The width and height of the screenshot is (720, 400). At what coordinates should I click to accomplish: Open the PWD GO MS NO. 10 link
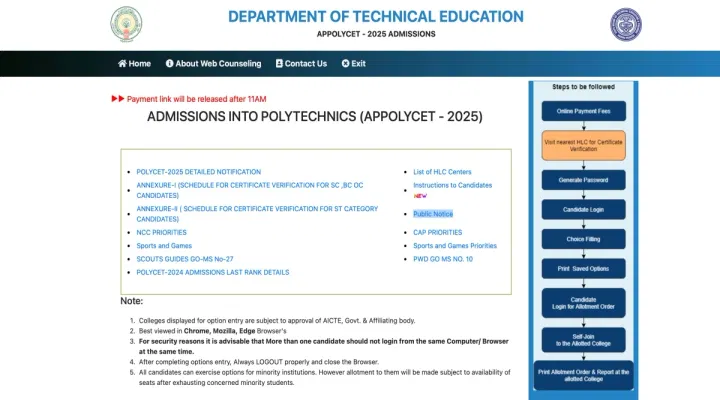[x=443, y=259]
